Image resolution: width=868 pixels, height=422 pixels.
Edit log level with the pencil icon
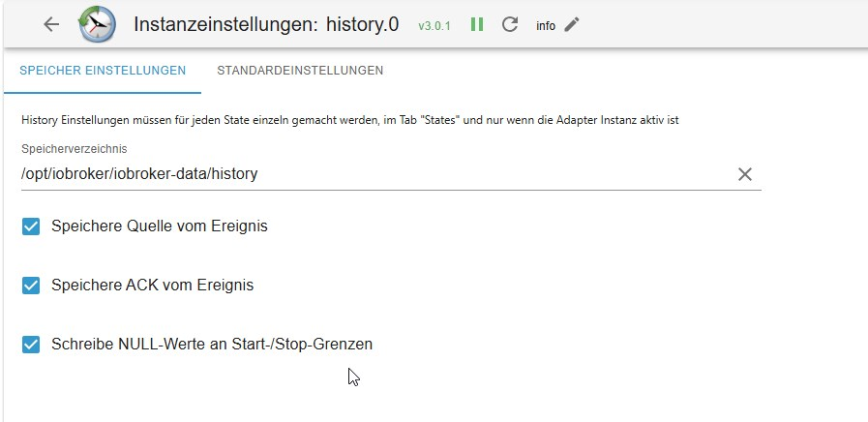click(x=572, y=25)
